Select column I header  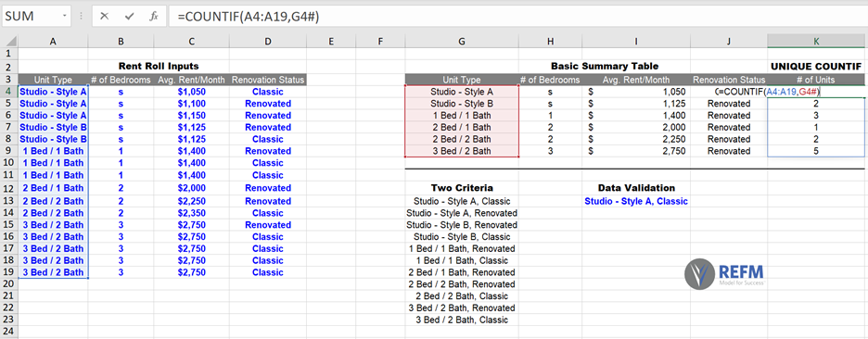(636, 42)
